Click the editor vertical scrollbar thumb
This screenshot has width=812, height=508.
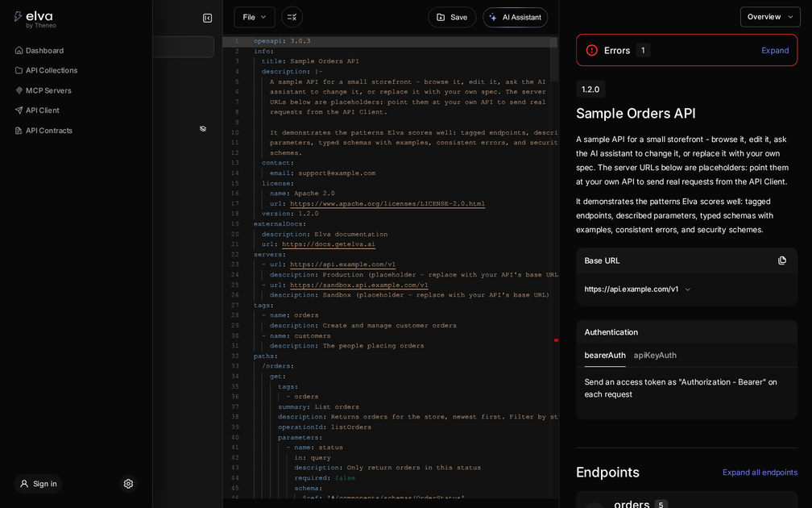point(553,60)
